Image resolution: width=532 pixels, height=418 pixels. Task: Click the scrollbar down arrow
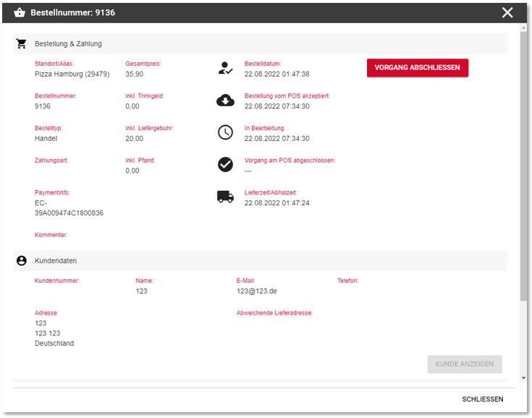tap(523, 378)
